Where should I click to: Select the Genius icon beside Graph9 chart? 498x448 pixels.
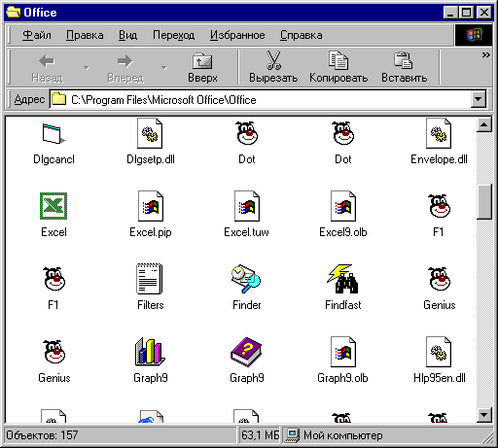point(53,352)
